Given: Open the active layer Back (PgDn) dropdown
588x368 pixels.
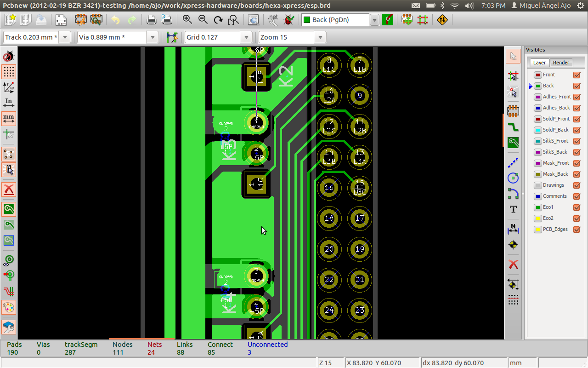Looking at the screenshot, I should point(374,20).
